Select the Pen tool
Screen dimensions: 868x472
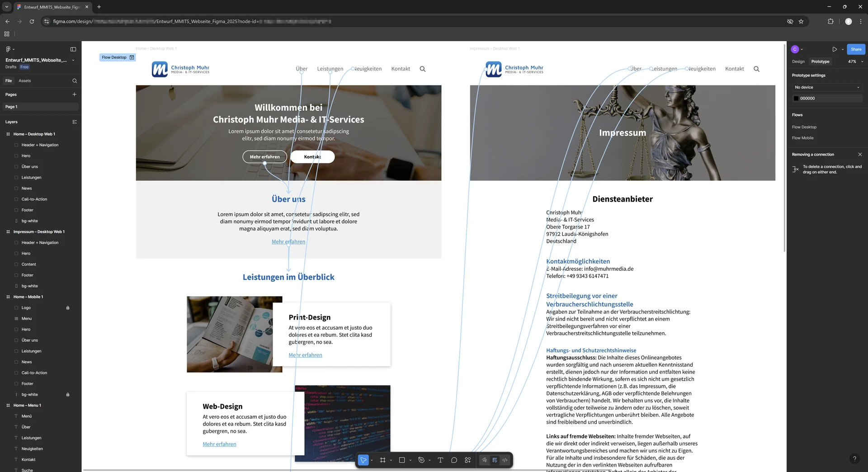(421, 460)
